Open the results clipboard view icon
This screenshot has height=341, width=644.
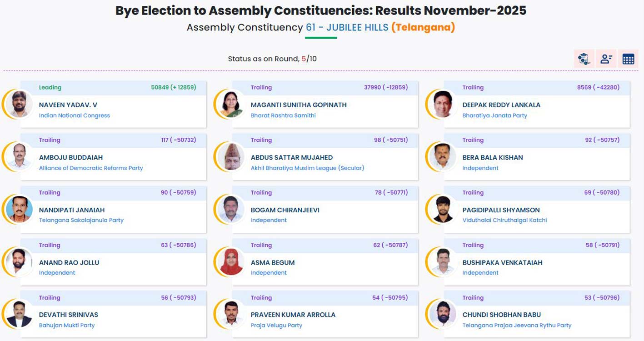click(583, 59)
